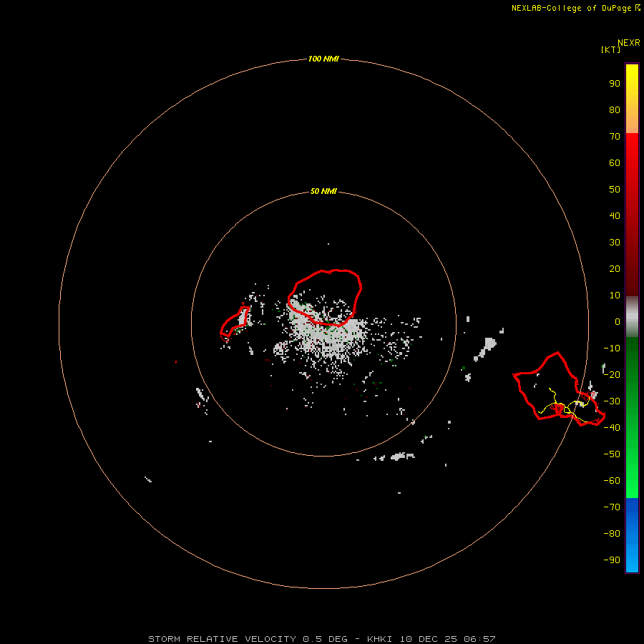644x644 pixels.
Task: Click the -70 value on velocity scale
Action: [612, 507]
